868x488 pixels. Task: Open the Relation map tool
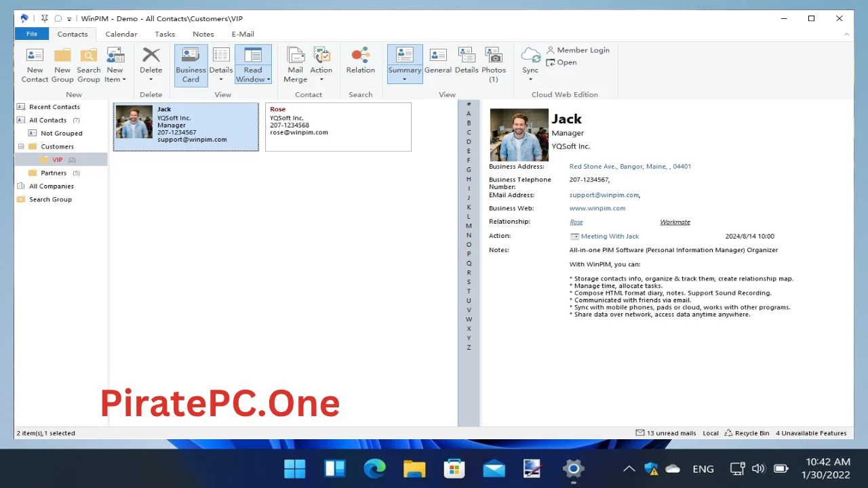[361, 60]
